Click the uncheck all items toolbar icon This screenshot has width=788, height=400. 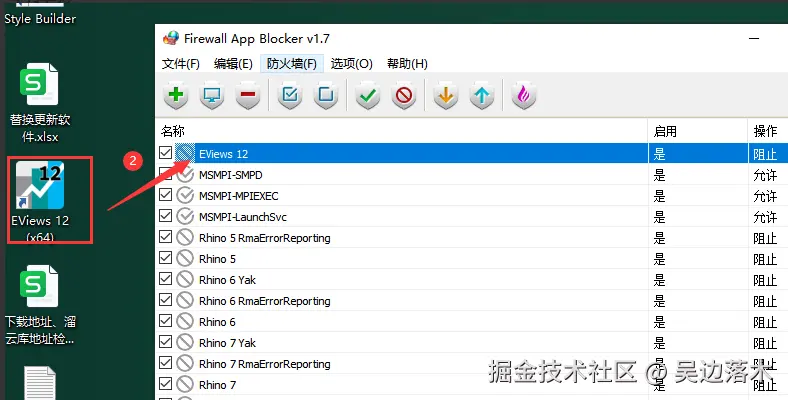click(x=326, y=95)
